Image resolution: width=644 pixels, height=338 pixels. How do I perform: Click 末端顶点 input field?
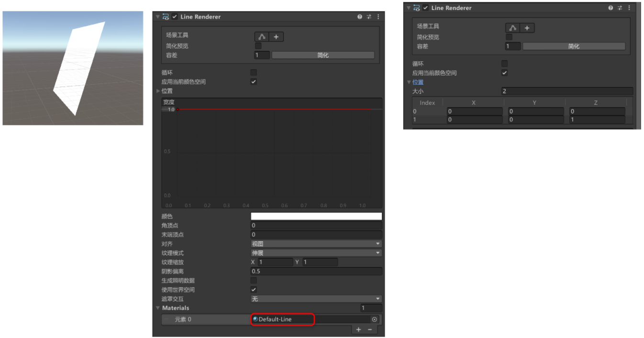[316, 235]
